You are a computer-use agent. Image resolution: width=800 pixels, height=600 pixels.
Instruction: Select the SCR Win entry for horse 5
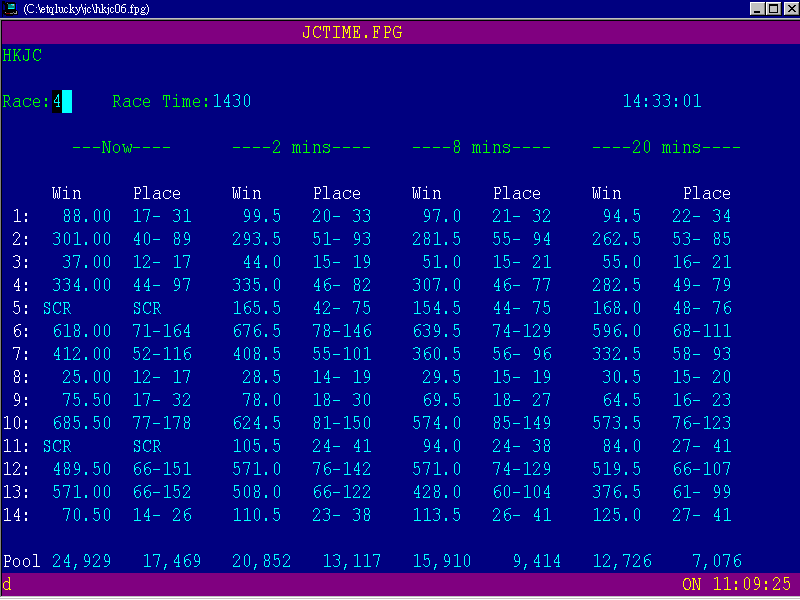[57, 308]
